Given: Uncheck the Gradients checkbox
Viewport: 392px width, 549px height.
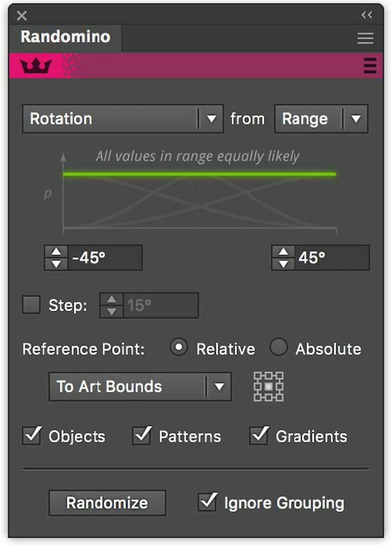Looking at the screenshot, I should pos(259,436).
